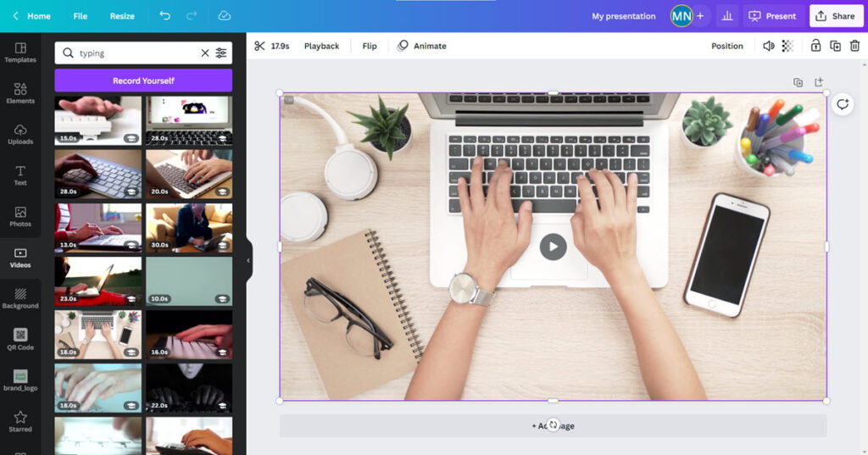This screenshot has height=455, width=868.
Task: Play the video on the canvas
Action: 553,247
